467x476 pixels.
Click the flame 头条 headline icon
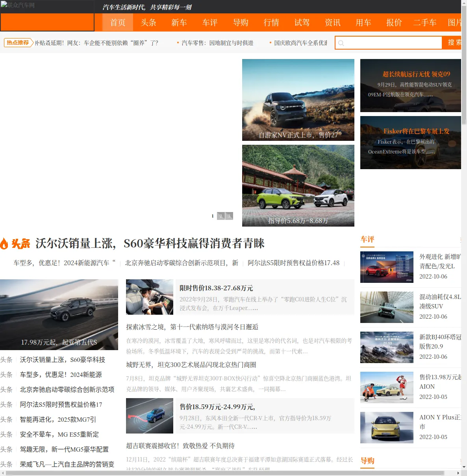click(x=15, y=244)
